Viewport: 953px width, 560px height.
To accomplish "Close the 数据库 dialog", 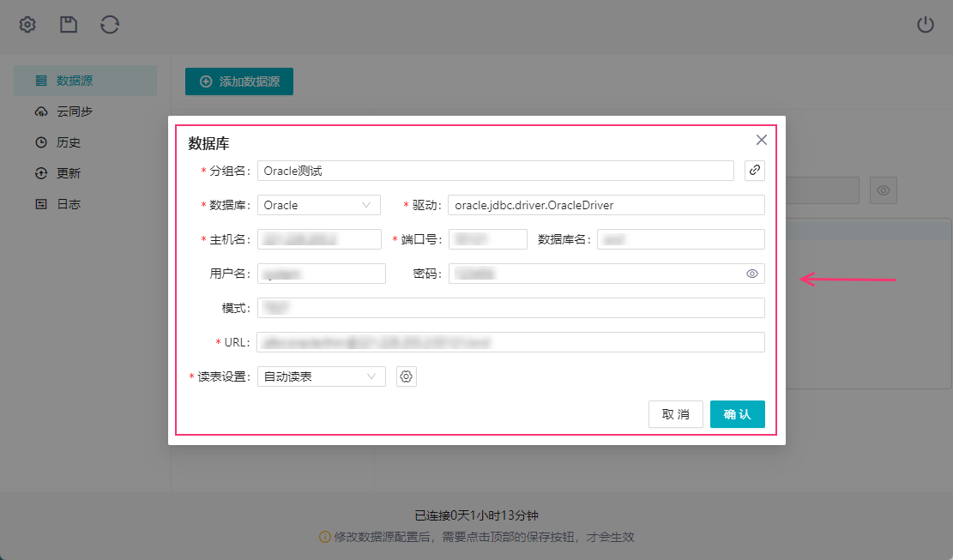I will [x=761, y=141].
